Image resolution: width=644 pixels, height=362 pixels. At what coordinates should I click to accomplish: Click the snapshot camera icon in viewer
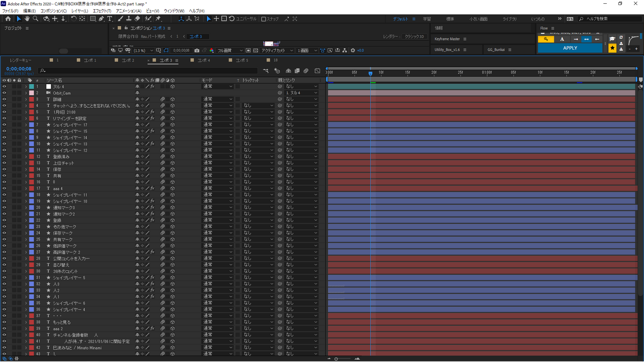click(197, 50)
